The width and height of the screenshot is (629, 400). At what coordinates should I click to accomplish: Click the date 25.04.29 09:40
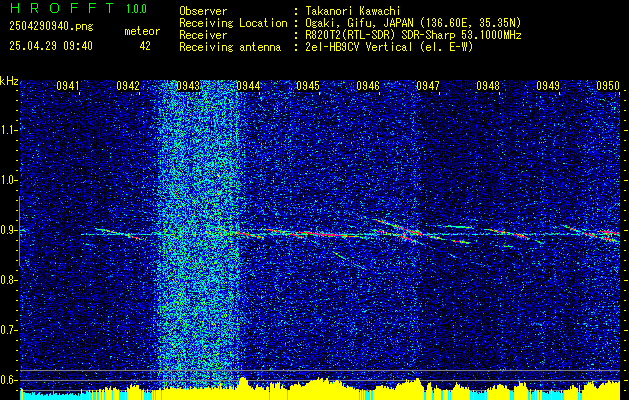point(51,46)
